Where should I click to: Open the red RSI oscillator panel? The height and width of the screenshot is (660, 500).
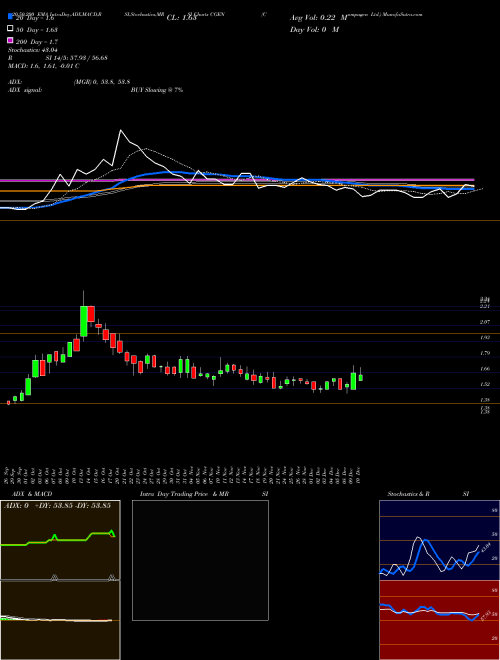pyautogui.click(x=439, y=620)
